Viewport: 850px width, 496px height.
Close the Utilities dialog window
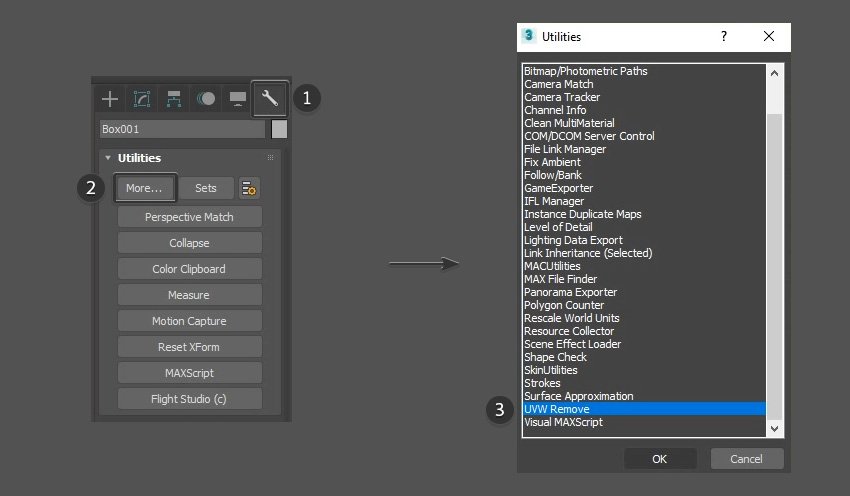(x=768, y=36)
